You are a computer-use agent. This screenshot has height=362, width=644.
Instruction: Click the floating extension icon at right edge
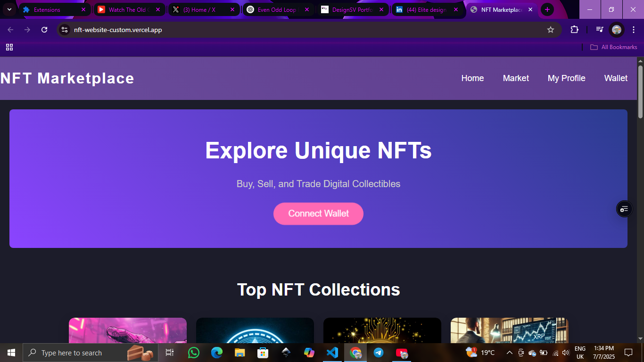coord(624,209)
